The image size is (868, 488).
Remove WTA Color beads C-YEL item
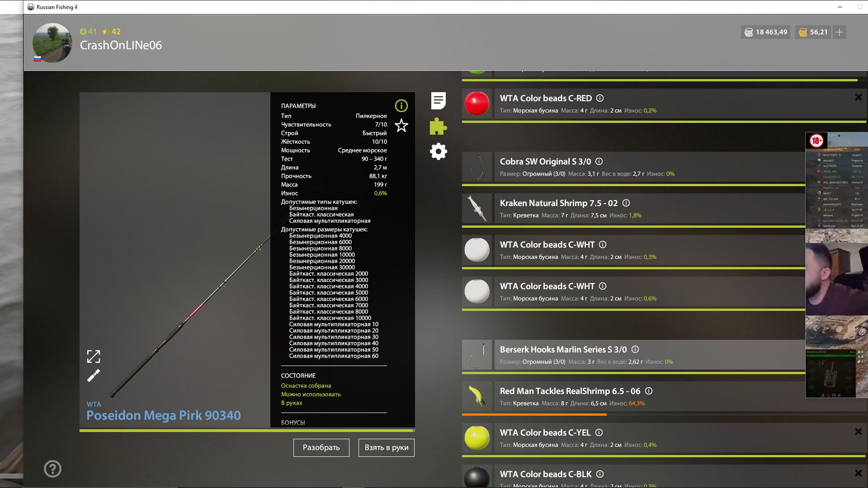coord(858,432)
